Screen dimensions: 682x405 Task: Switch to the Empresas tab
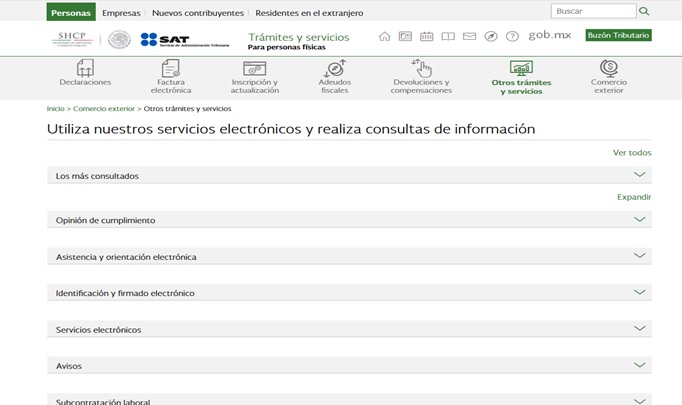121,13
